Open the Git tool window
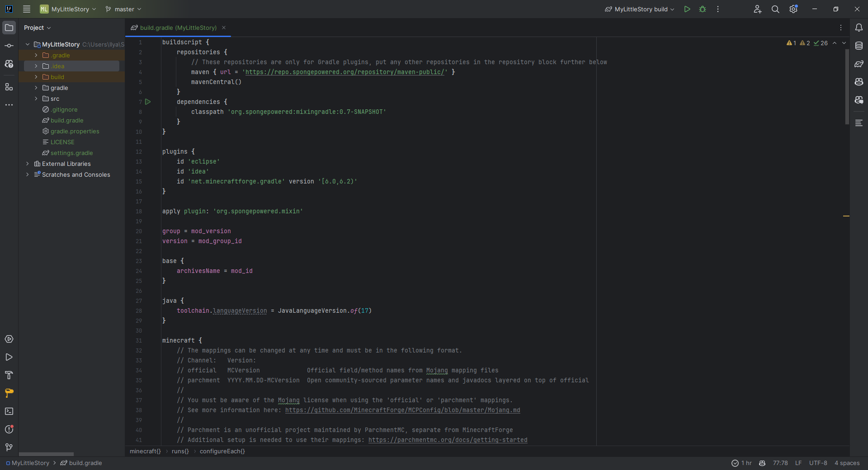Viewport: 868px width, 470px height. (x=9, y=447)
